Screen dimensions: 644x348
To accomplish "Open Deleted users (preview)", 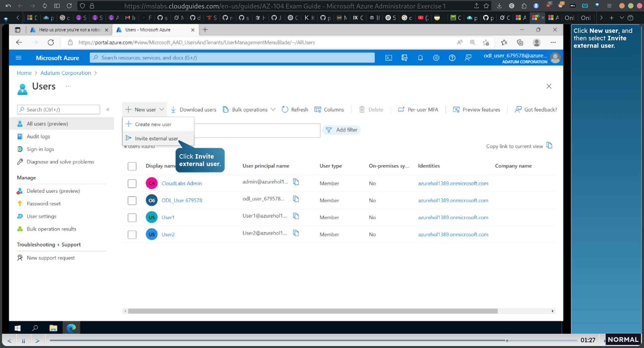I will click(53, 191).
